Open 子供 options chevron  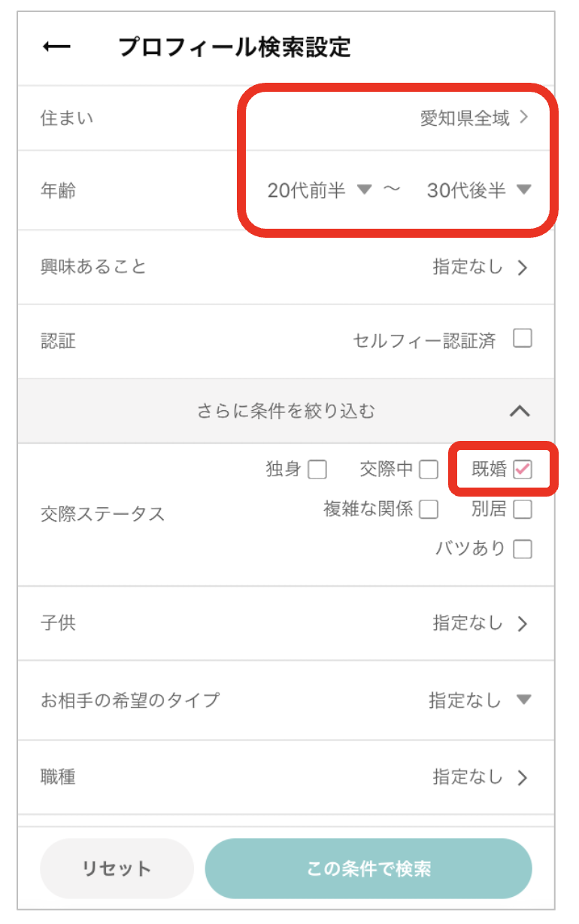click(523, 624)
